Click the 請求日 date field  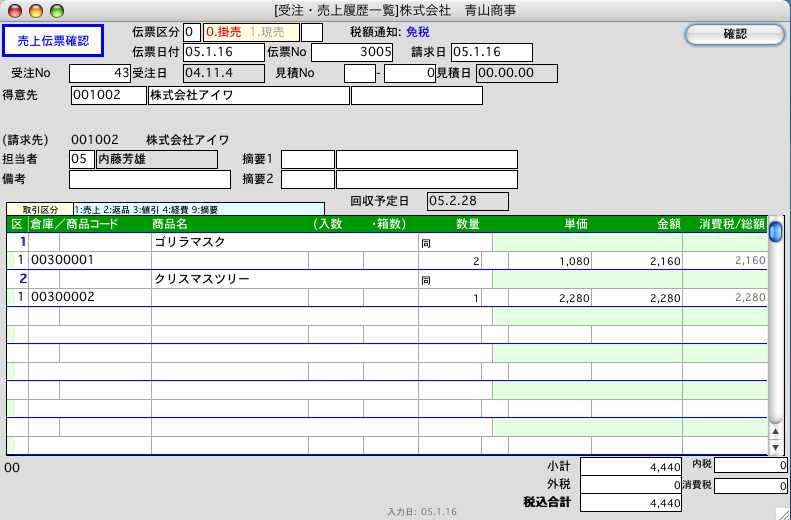(x=491, y=53)
